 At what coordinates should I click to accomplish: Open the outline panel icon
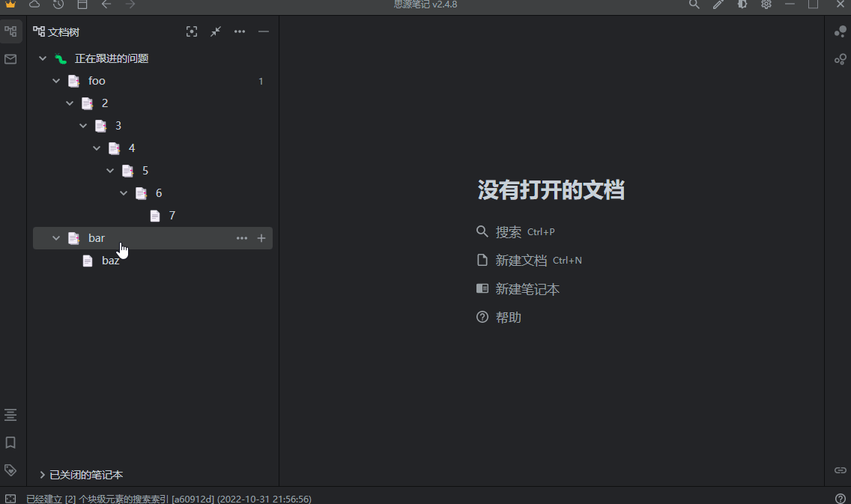10,414
